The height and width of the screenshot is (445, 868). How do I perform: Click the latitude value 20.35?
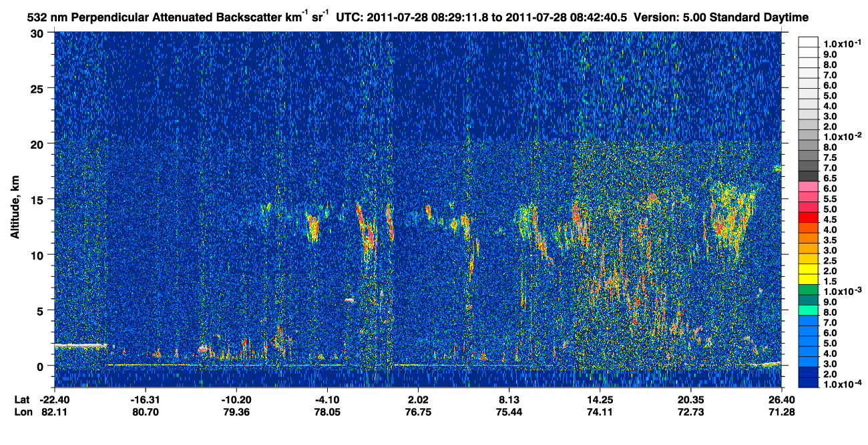coord(691,400)
